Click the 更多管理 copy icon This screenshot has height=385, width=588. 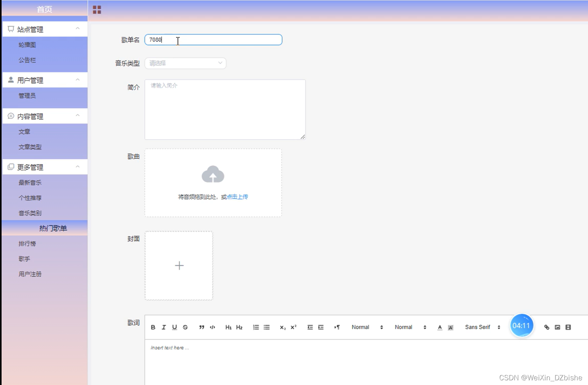[11, 167]
